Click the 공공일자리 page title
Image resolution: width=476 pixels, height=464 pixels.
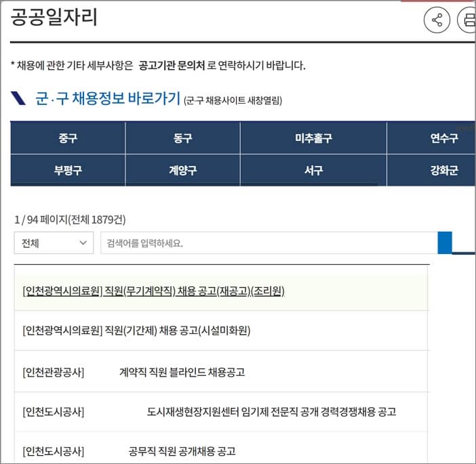tap(54, 17)
